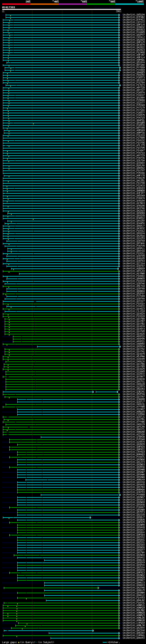The image size is (146, 644).
Task: Select the AV417393 query label
Action: (8, 7)
